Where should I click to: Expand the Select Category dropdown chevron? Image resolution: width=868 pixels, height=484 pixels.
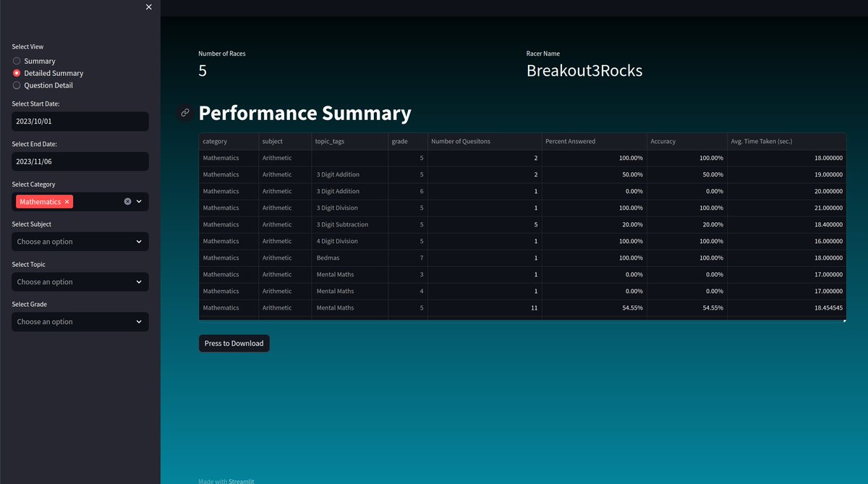tap(140, 201)
